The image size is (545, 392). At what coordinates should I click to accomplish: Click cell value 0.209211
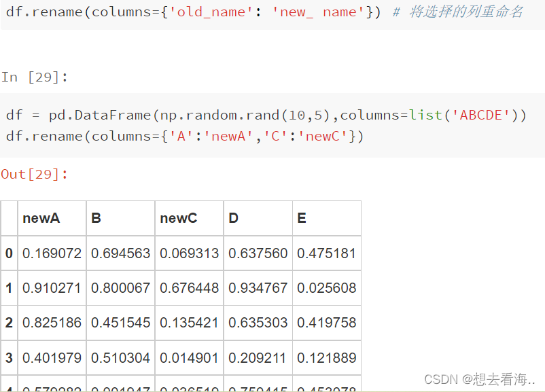click(x=258, y=358)
